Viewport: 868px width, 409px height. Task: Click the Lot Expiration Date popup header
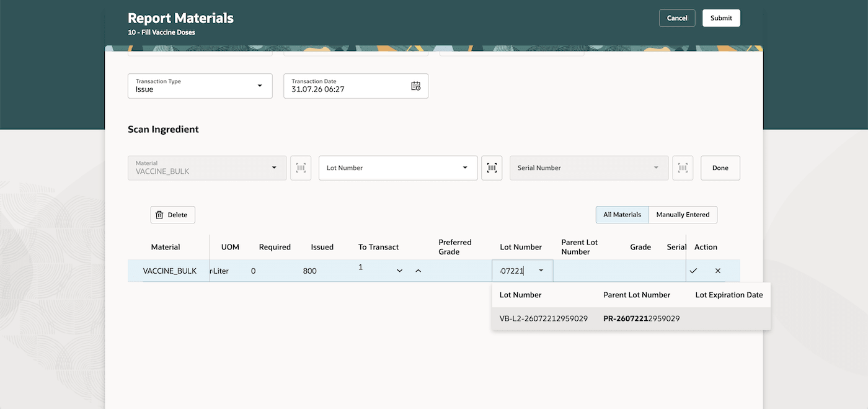[729, 295]
